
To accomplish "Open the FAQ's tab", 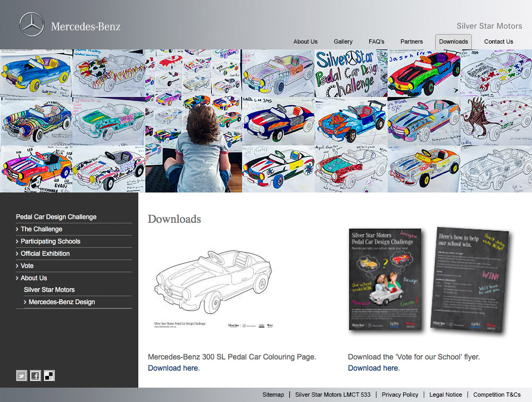I will click(376, 41).
